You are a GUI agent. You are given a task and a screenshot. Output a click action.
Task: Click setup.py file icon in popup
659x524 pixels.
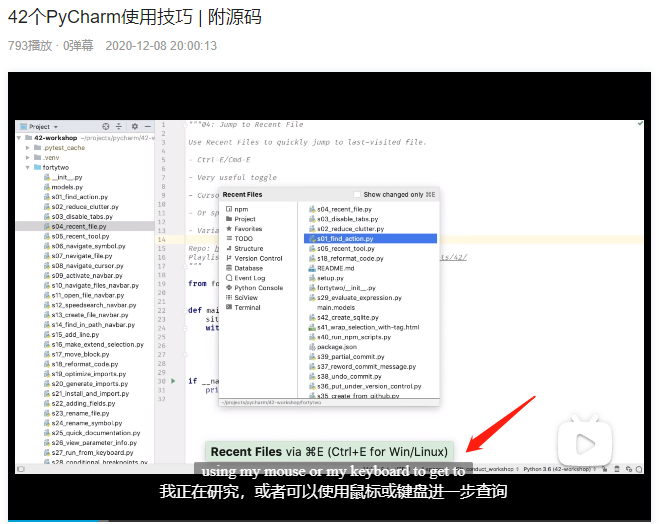coord(312,278)
